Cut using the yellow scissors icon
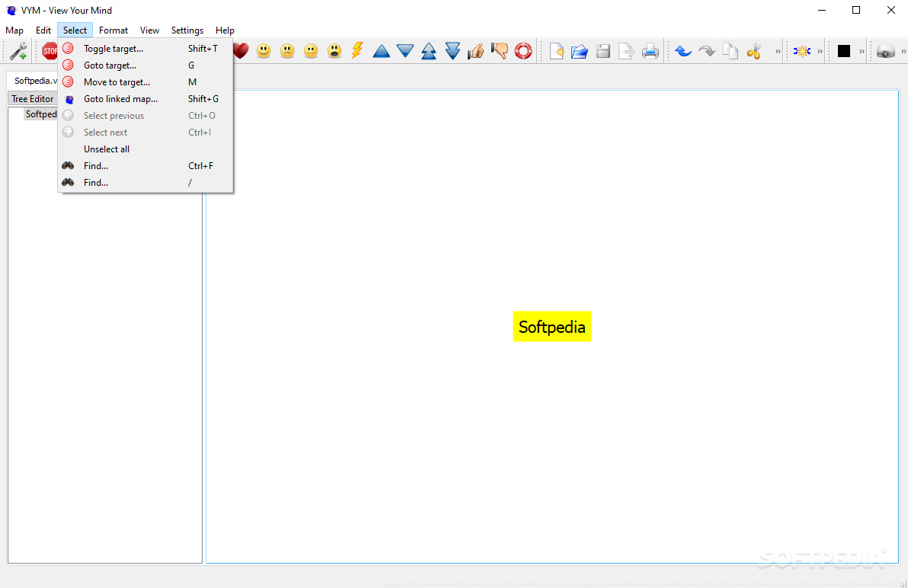This screenshot has height=588, width=908. 753,51
